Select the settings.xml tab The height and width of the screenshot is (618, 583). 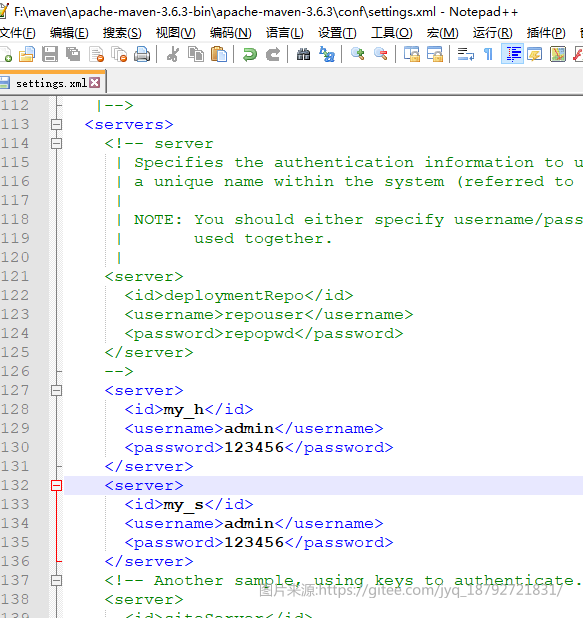[51, 83]
